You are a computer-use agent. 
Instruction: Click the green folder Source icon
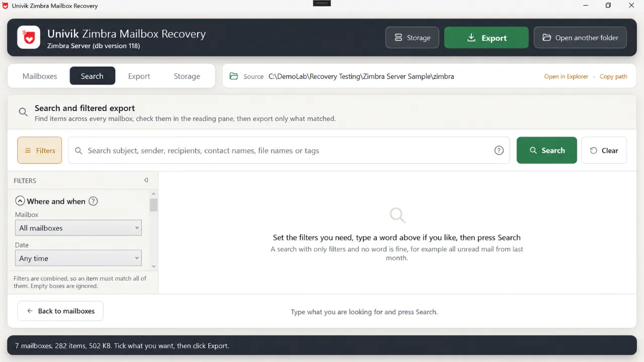point(233,76)
